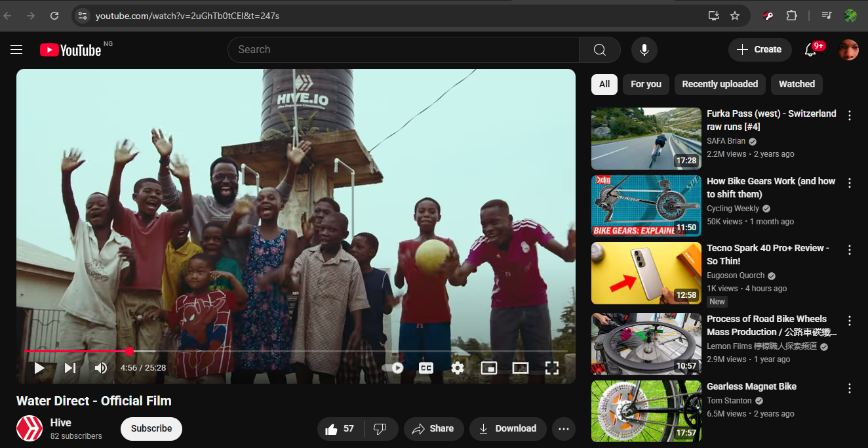Enter full screen mode
The width and height of the screenshot is (868, 448).
tap(552, 368)
